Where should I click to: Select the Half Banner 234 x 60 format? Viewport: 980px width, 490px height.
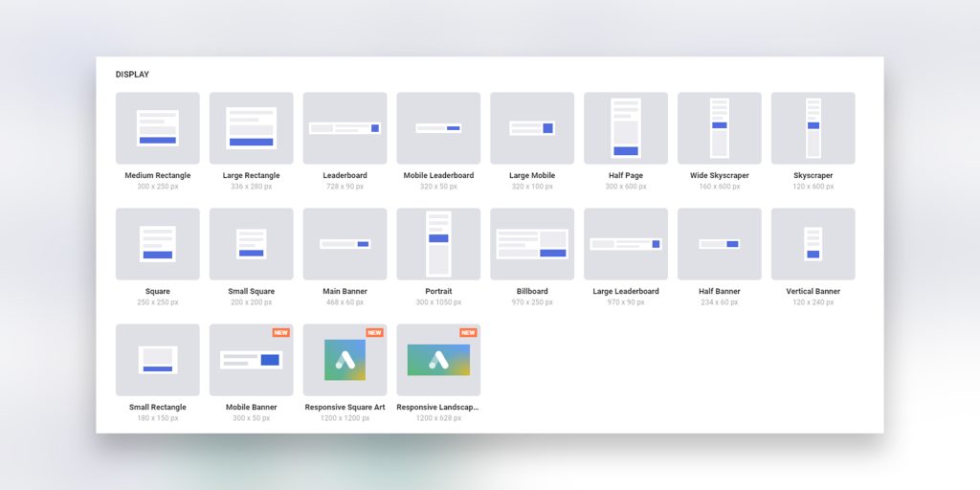720,244
